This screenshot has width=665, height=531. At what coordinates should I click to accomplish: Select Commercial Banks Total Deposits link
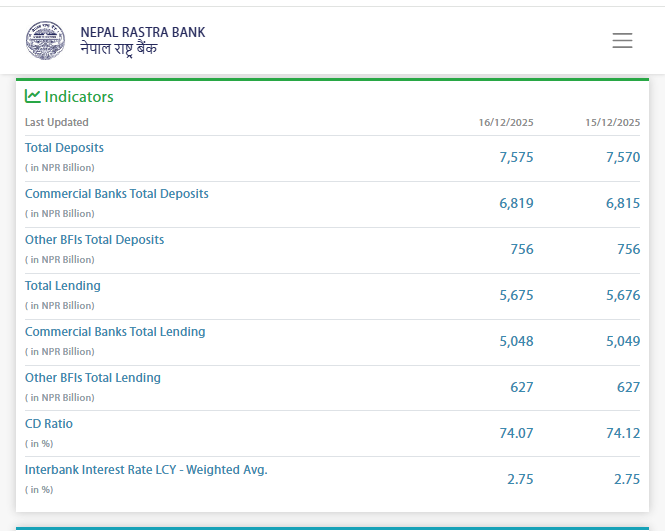(116, 194)
